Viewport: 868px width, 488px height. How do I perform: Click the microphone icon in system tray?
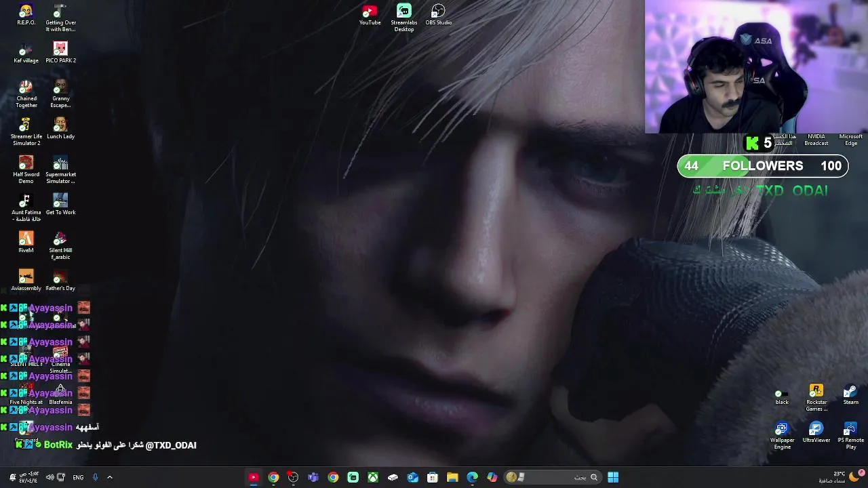pos(95,477)
